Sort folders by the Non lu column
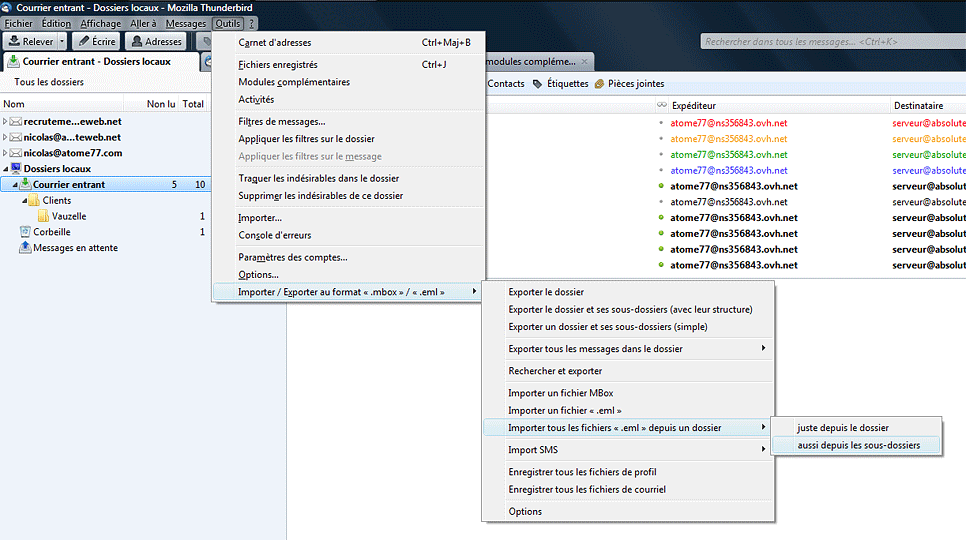Image resolution: width=966 pixels, height=540 pixels. (161, 104)
